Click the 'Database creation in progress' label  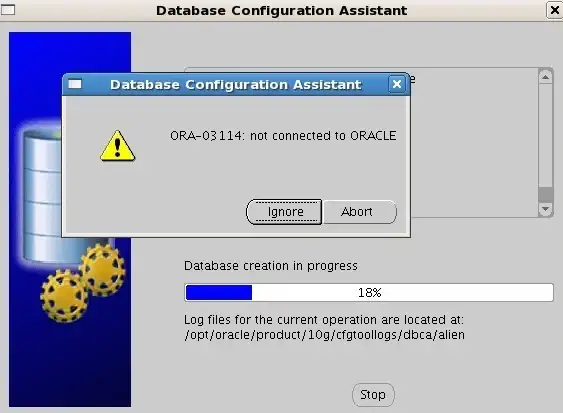coord(271,266)
